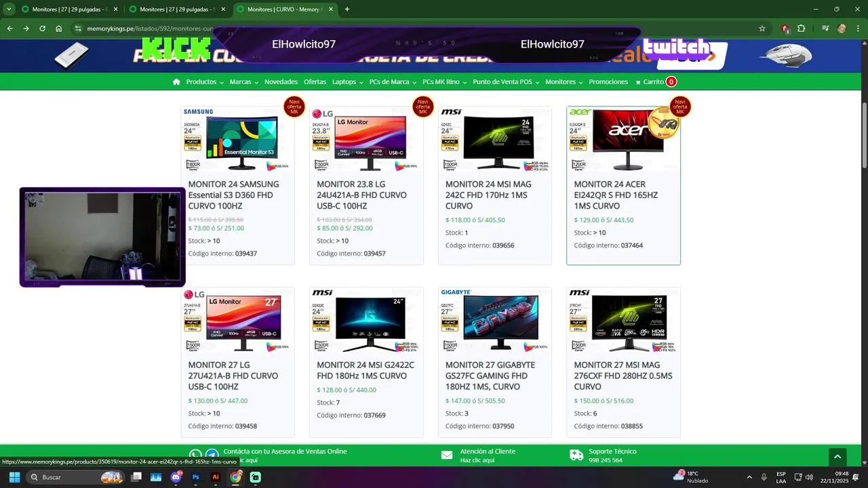
Task: Click the microphone tray icon
Action: (764, 477)
